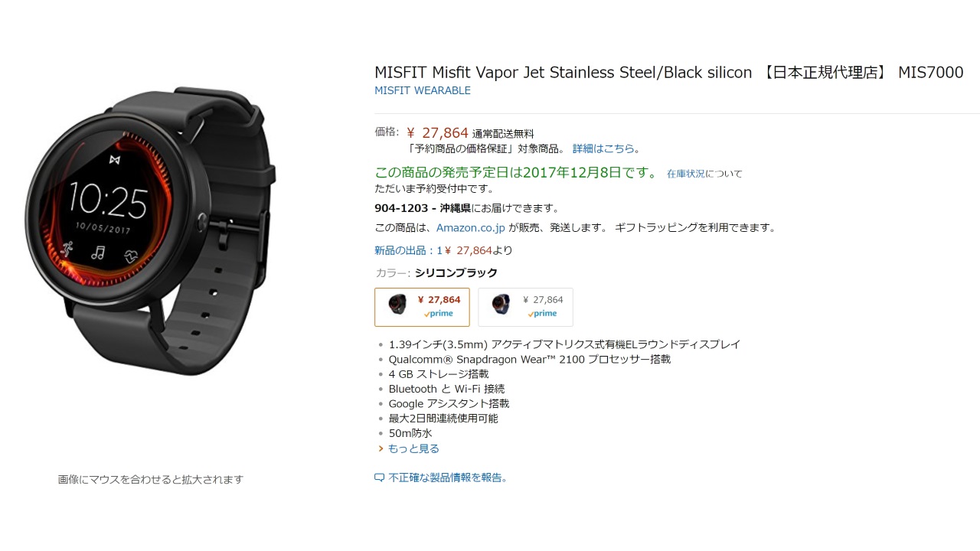Click the speech bubble report icon
Image resolution: width=980 pixels, height=551 pixels.
(x=379, y=478)
